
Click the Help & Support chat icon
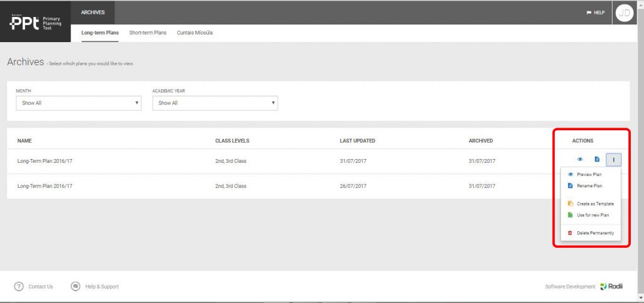(x=75, y=287)
